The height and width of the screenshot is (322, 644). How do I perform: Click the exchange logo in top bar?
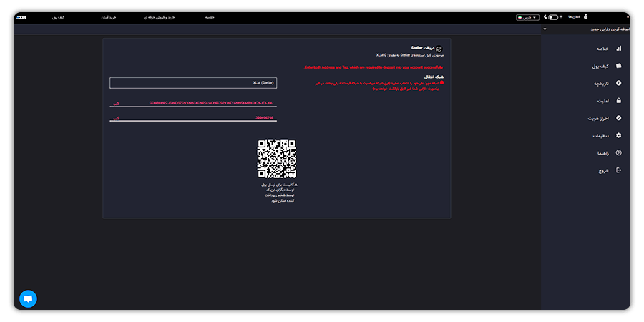click(x=21, y=17)
